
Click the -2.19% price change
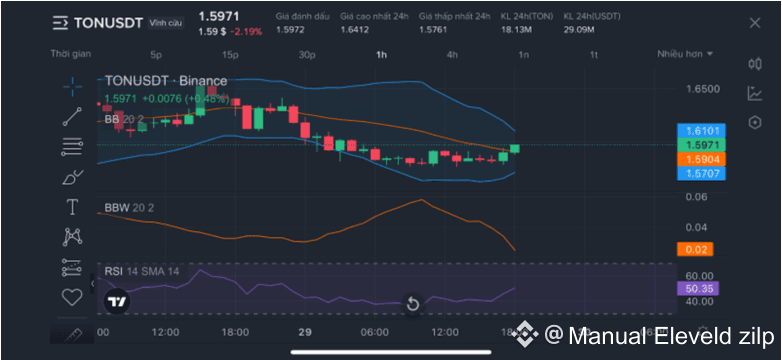click(246, 31)
